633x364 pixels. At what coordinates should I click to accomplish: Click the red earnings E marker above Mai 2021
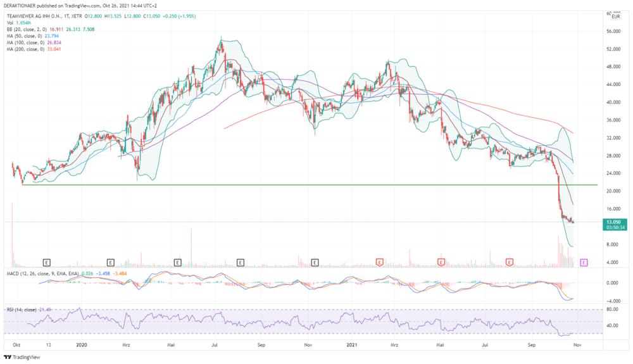tap(441, 263)
